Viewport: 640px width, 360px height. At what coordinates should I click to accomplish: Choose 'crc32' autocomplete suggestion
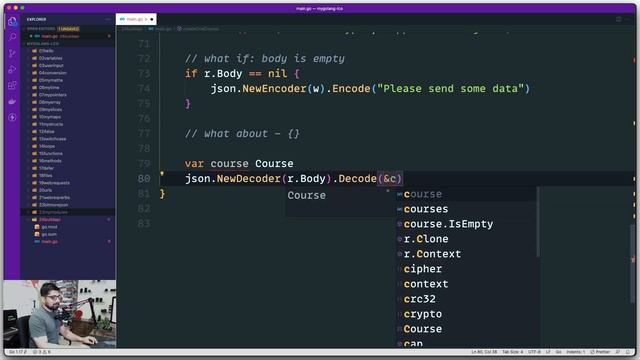467,299
